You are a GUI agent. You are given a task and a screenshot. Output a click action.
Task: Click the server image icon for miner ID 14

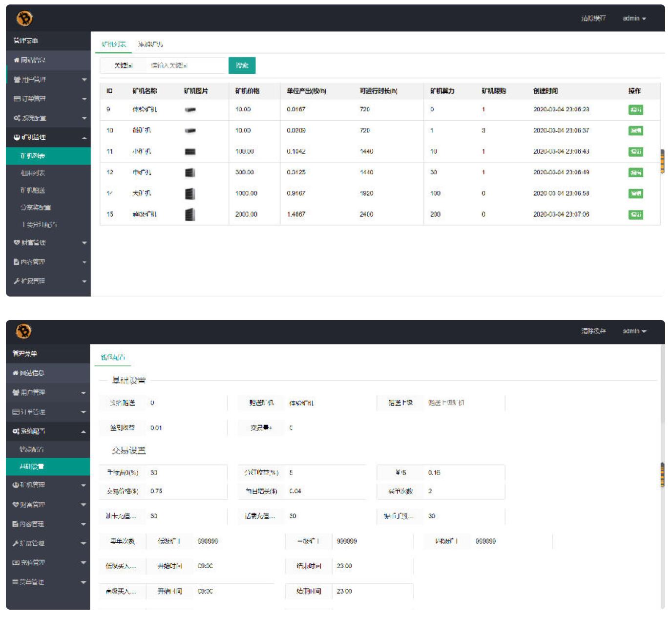click(190, 193)
